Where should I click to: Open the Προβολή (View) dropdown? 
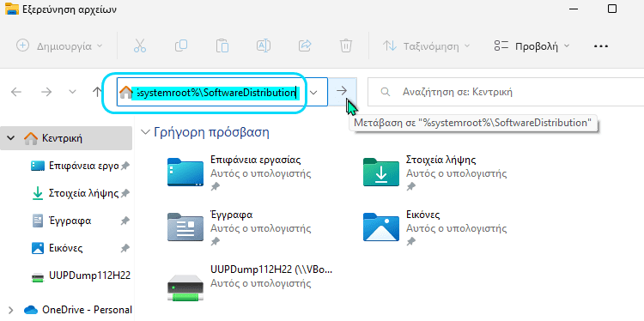[532, 46]
